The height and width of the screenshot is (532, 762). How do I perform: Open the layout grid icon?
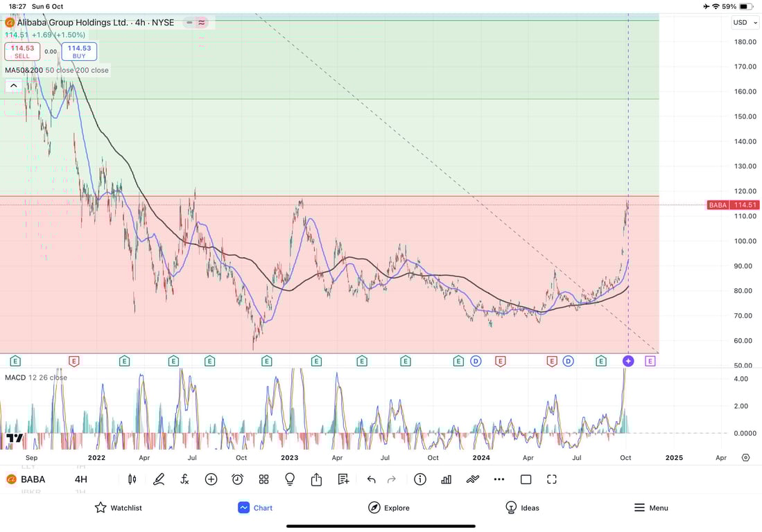(x=264, y=479)
